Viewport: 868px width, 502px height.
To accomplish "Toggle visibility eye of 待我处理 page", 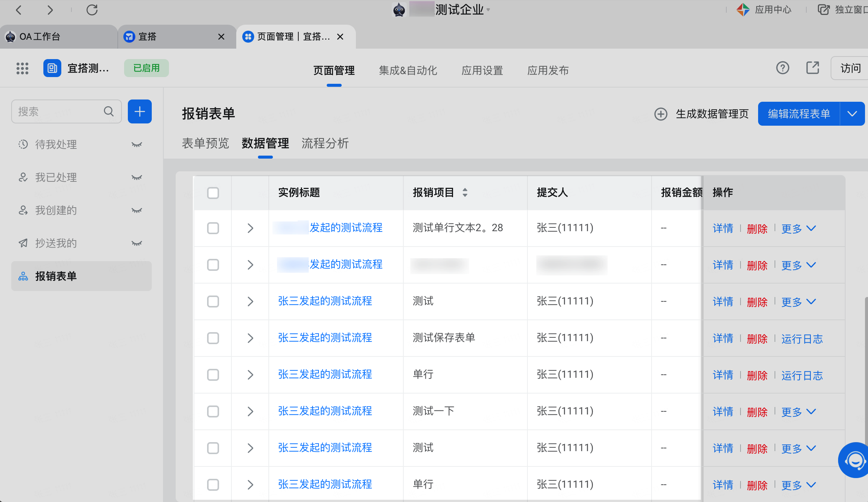I will click(137, 144).
